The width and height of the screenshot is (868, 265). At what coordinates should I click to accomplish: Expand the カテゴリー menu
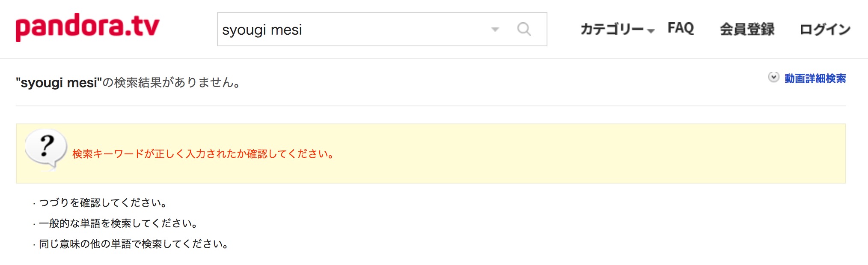(612, 29)
